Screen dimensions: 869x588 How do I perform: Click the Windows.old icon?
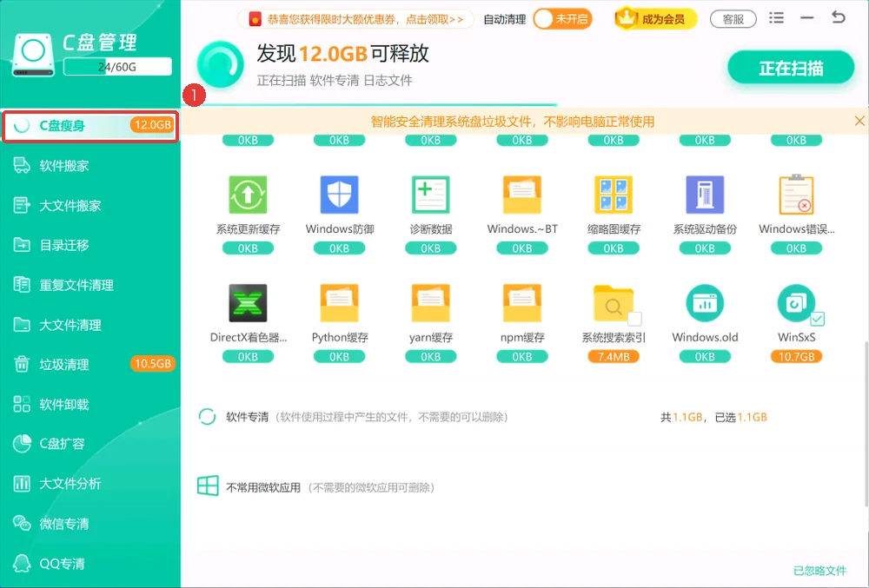(705, 303)
